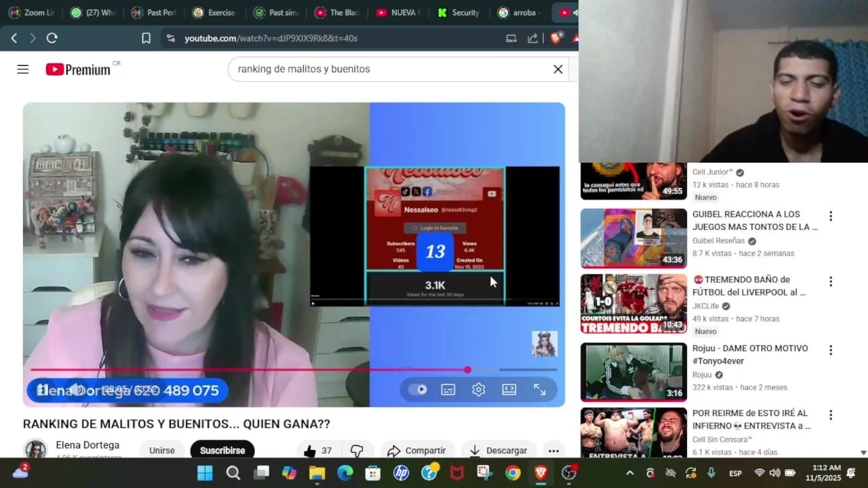868x488 pixels.
Task: Bookmark this page in the browser
Action: pyautogui.click(x=146, y=38)
